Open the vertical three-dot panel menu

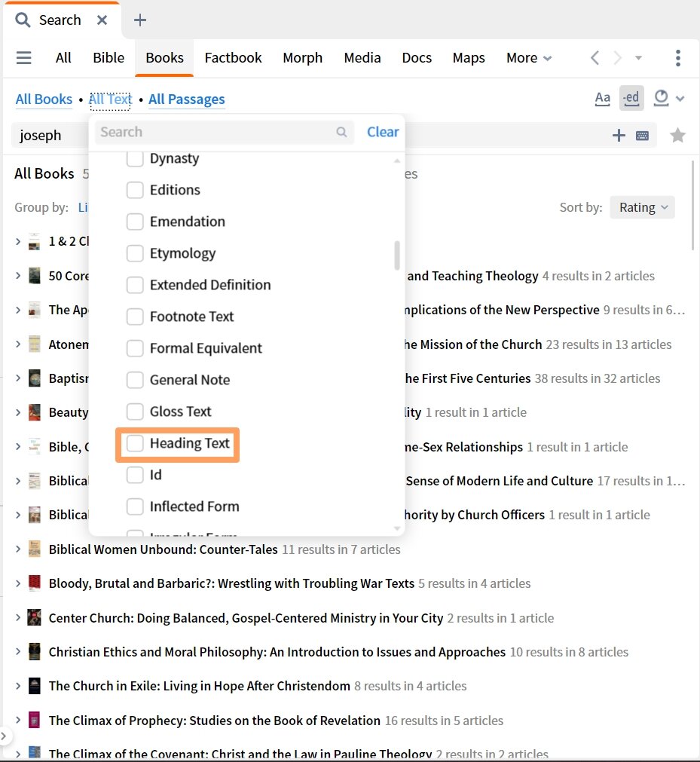[x=678, y=58]
